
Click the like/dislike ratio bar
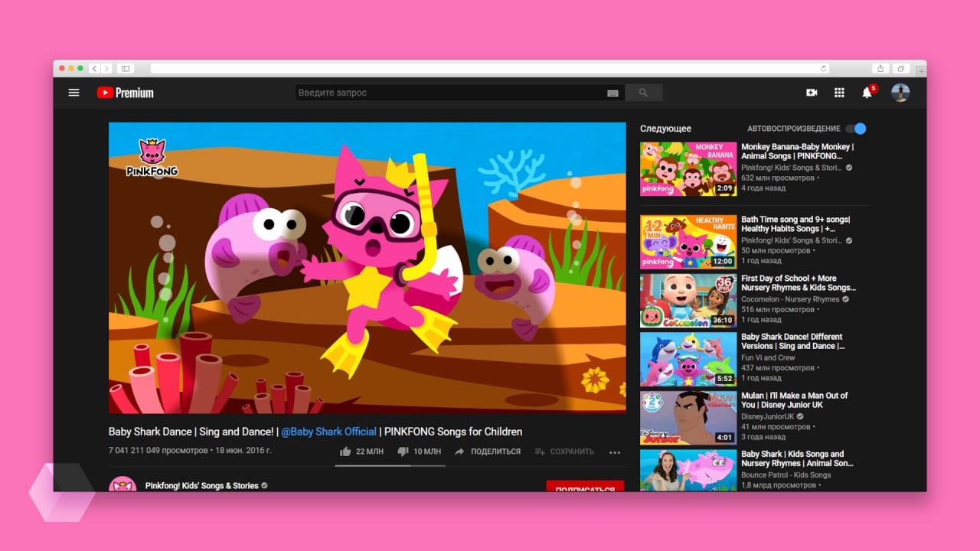390,465
